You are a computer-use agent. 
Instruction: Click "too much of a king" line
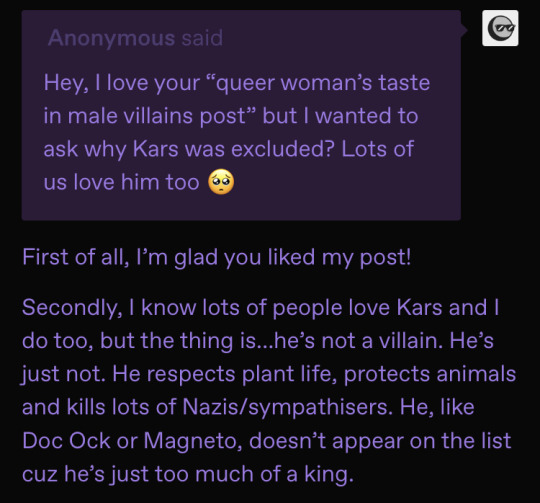pos(254,474)
